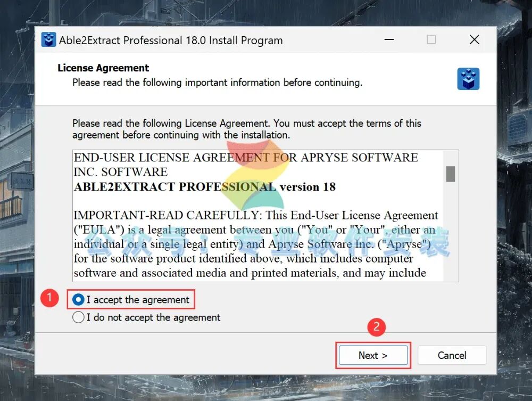Screen dimensions: 532x401
Task: Click the Able2Extract logo in header
Action: click(468, 79)
